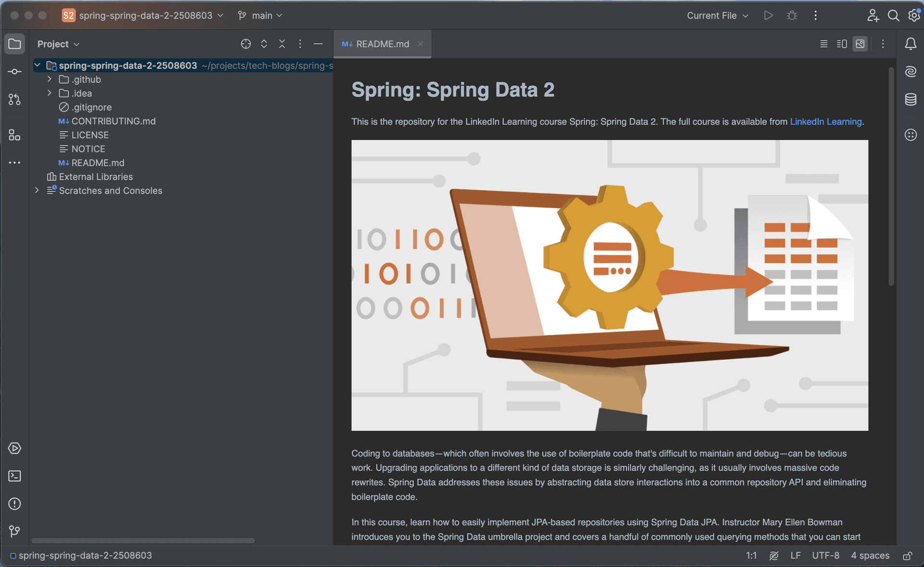Expand the .idea folder
The width and height of the screenshot is (924, 567).
[x=49, y=93]
